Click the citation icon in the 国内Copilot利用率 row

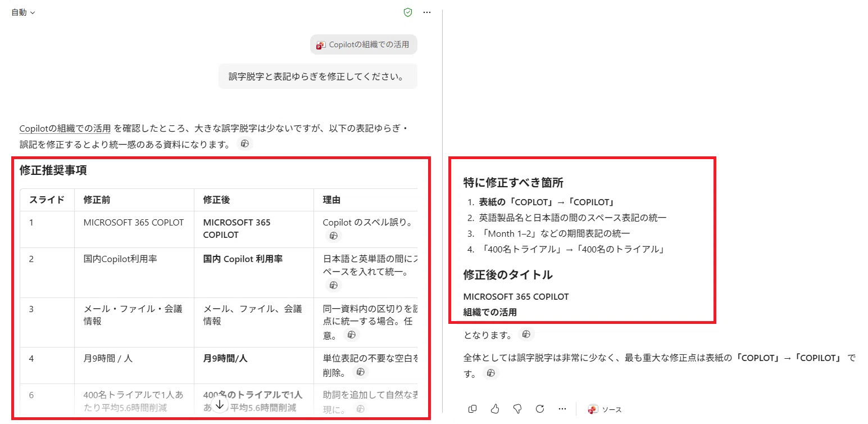(333, 285)
